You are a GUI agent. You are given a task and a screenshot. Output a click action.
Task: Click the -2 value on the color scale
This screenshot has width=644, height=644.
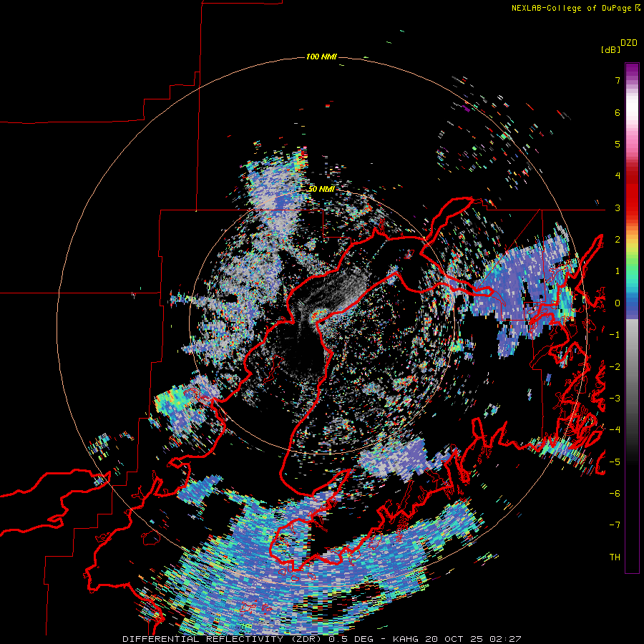615,366
